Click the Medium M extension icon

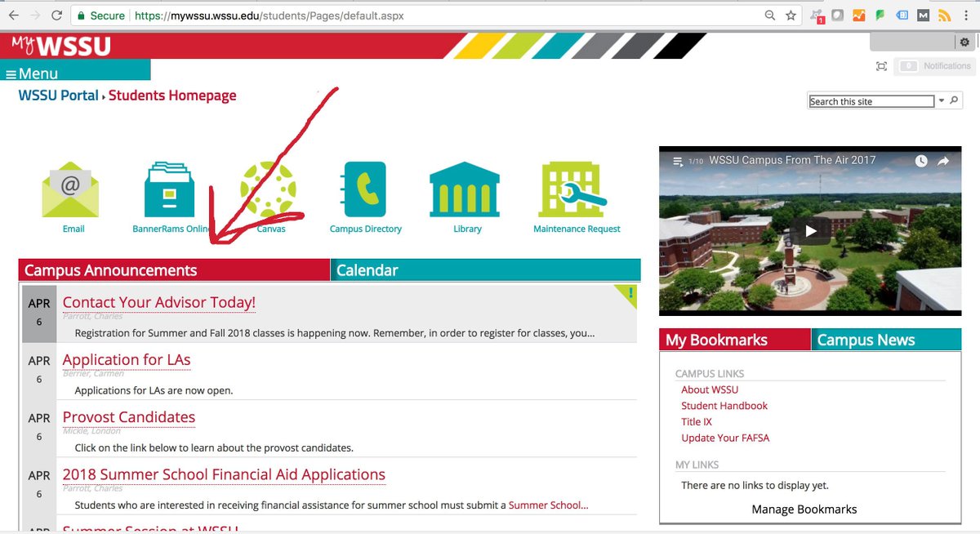click(923, 16)
